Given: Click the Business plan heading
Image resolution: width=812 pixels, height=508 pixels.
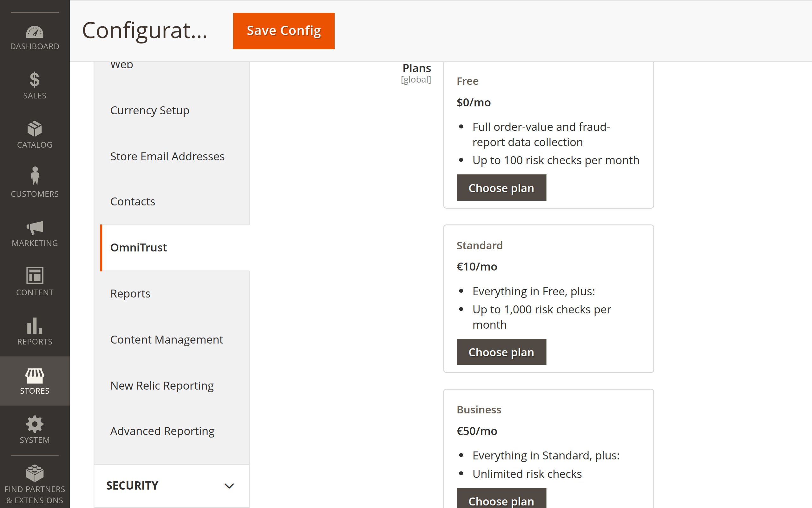Looking at the screenshot, I should pos(479,410).
